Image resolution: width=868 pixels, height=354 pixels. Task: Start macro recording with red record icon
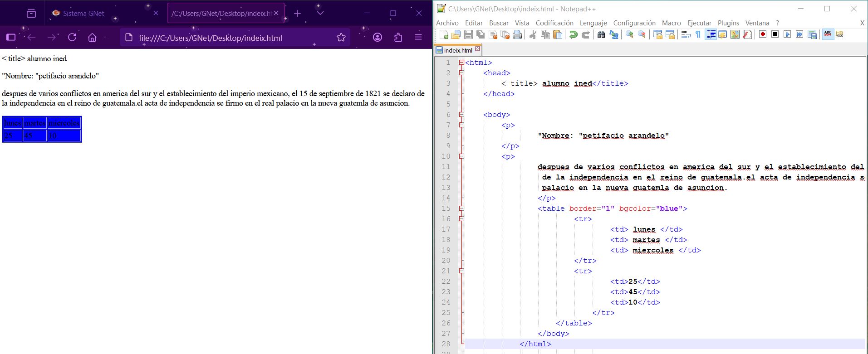pyautogui.click(x=763, y=35)
